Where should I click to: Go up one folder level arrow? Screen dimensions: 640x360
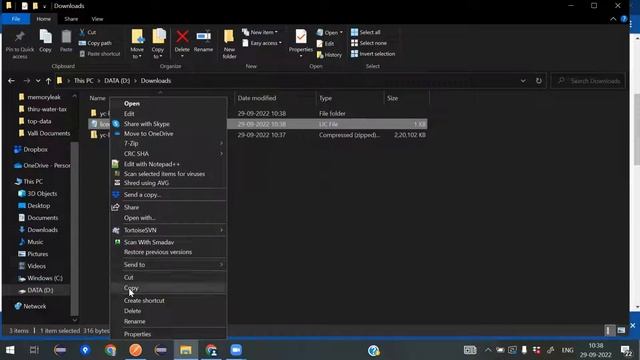pos(48,81)
